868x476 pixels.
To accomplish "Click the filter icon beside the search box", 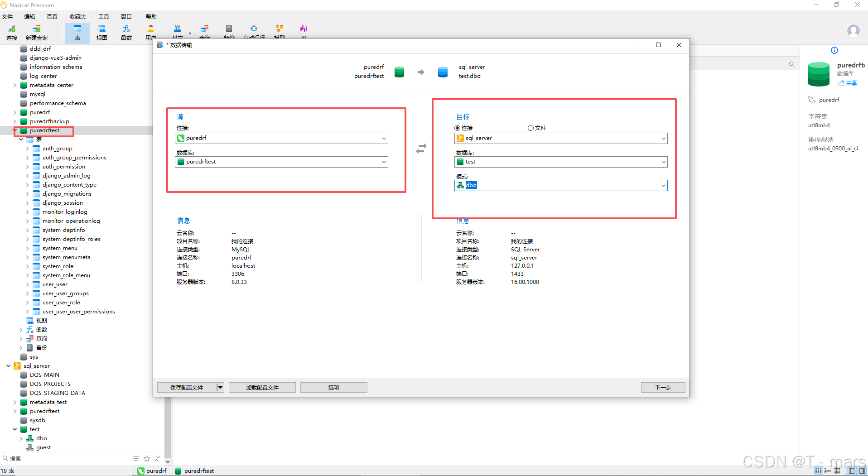I will tap(136, 459).
